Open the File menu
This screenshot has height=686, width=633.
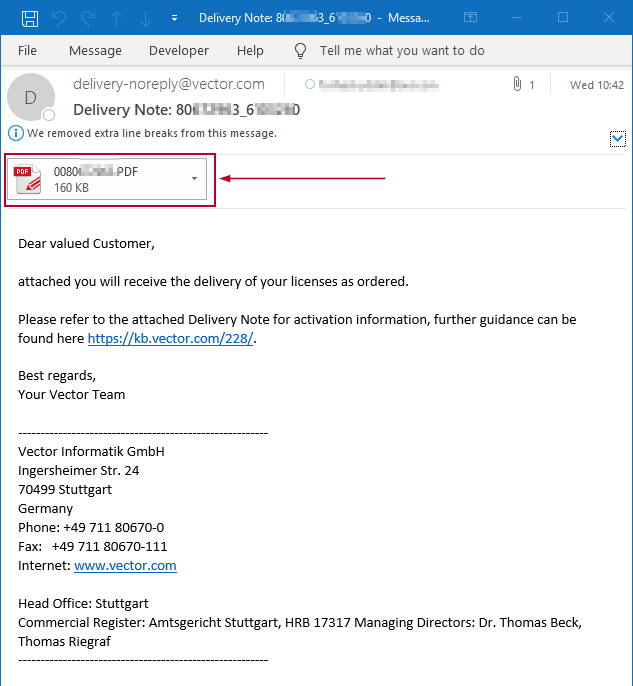pyautogui.click(x=27, y=51)
